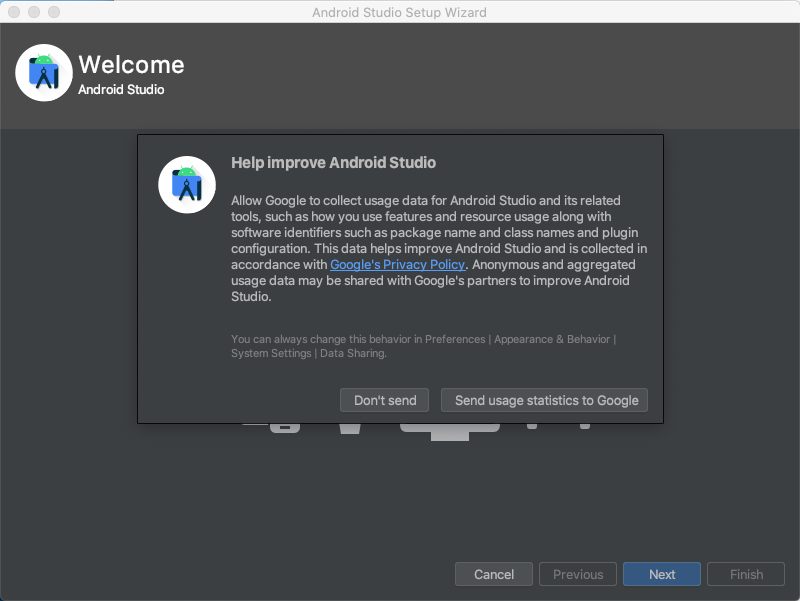The height and width of the screenshot is (601, 800).
Task: Click the Android Studio subtitle under Welcome
Action: coord(121,90)
